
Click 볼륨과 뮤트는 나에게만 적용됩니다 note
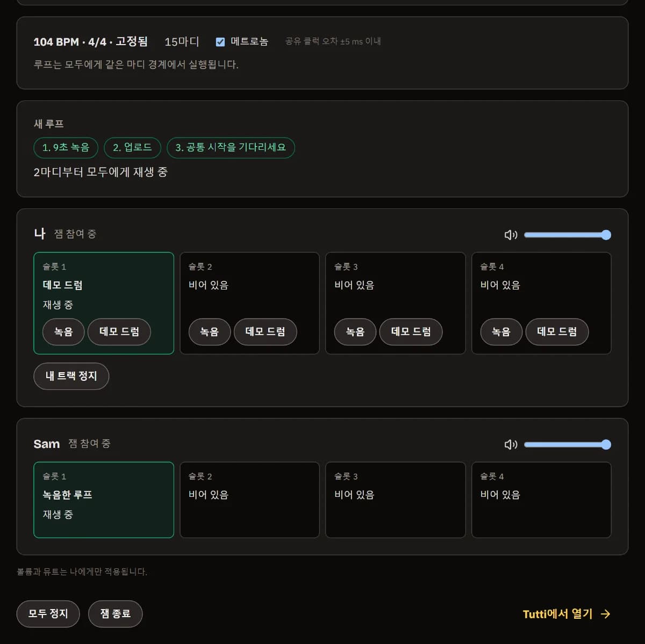click(x=82, y=572)
